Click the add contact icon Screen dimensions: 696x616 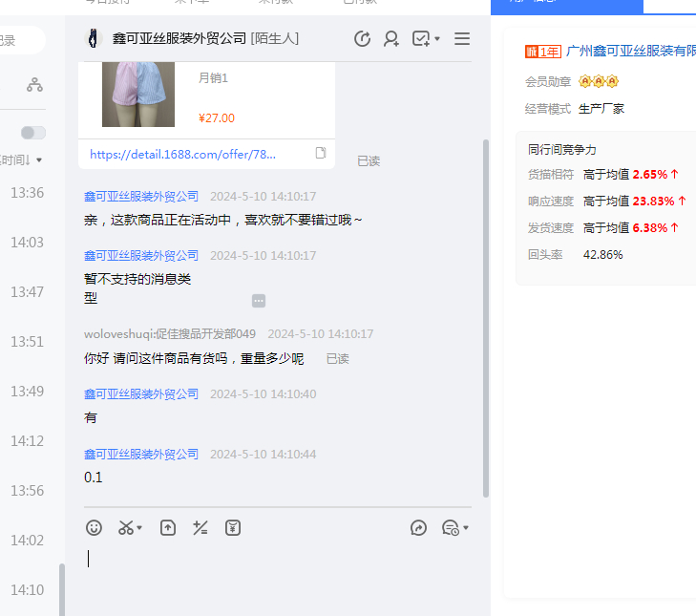391,39
